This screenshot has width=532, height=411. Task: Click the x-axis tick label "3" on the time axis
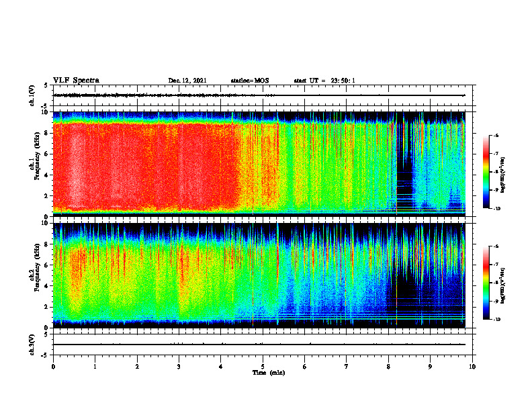pyautogui.click(x=179, y=367)
